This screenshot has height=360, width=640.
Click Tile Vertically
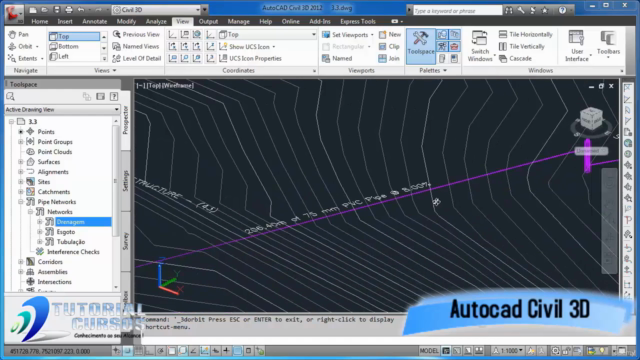(522, 47)
